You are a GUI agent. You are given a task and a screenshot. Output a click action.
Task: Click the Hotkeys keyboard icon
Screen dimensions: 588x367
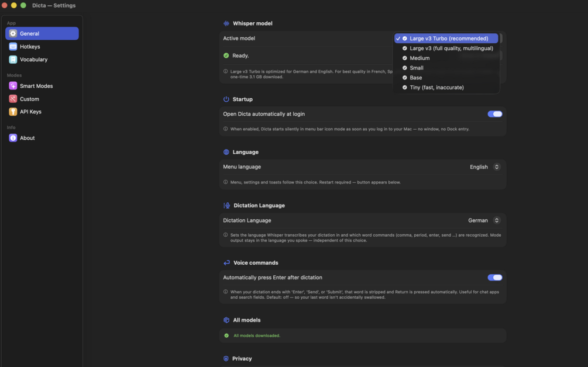pyautogui.click(x=13, y=46)
